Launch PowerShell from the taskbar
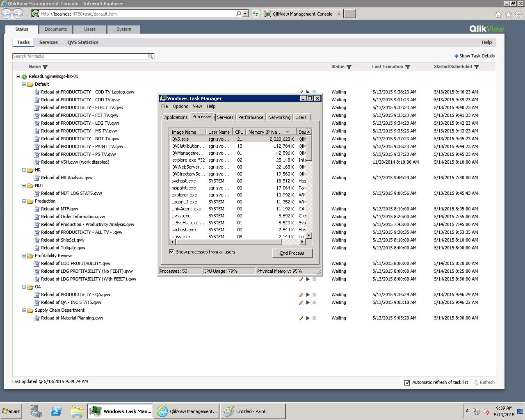This screenshot has width=525, height=420. coord(56,411)
